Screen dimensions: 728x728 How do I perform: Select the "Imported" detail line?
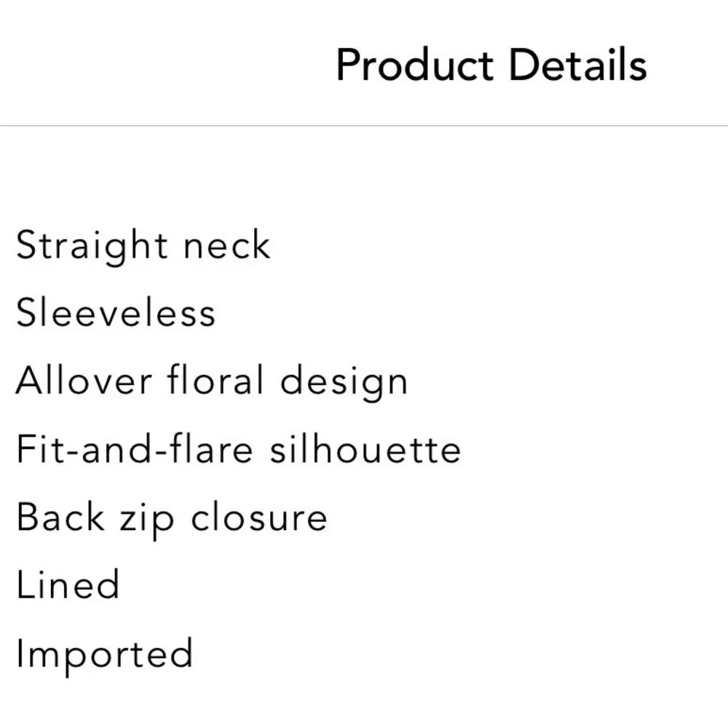pos(104,654)
